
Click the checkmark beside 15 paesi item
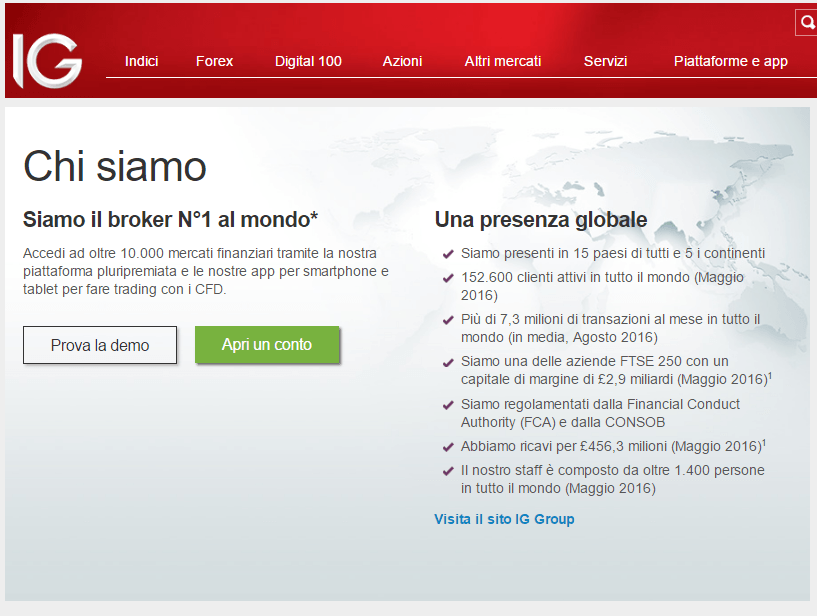click(x=448, y=254)
